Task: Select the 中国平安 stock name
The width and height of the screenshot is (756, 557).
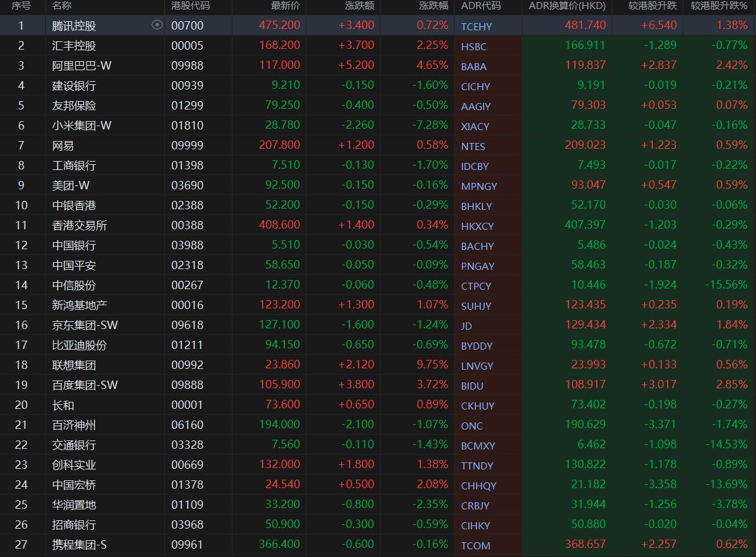Action: [74, 265]
